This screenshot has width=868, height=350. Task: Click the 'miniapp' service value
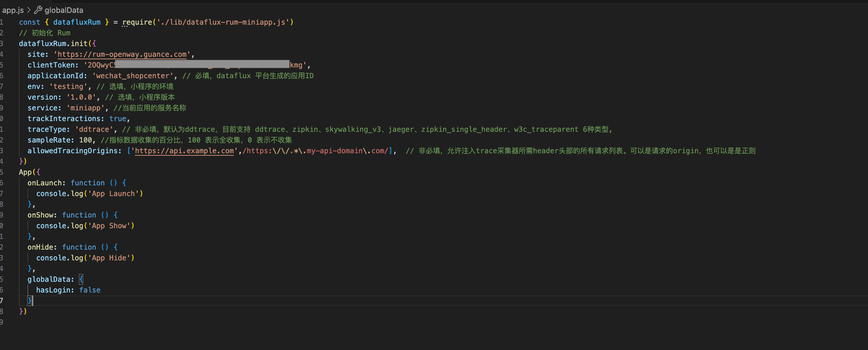coord(85,108)
